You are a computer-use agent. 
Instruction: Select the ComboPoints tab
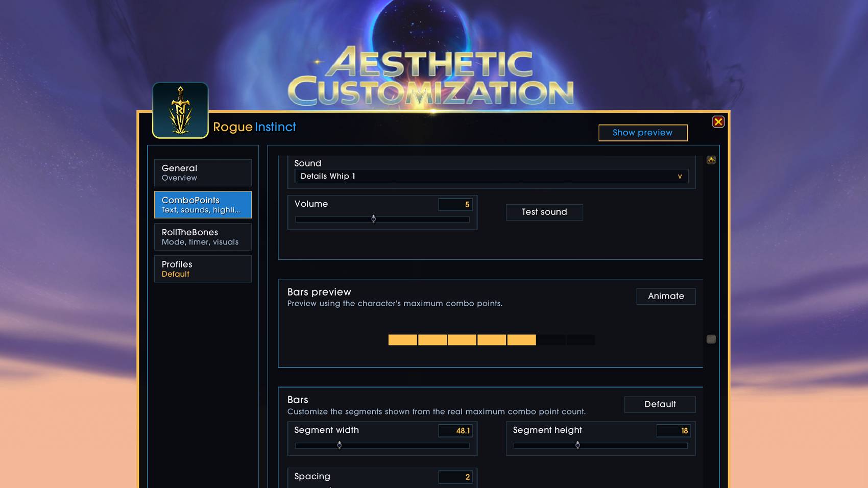pyautogui.click(x=203, y=205)
